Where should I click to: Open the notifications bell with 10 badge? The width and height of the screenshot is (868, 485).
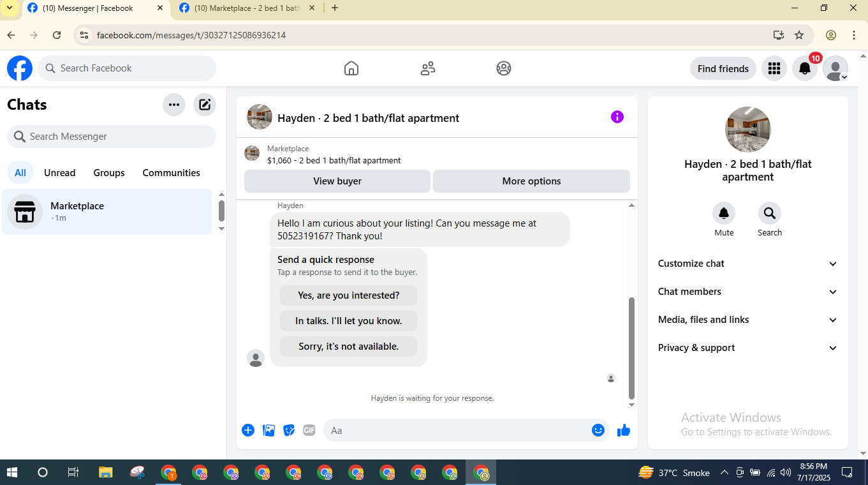tap(805, 68)
